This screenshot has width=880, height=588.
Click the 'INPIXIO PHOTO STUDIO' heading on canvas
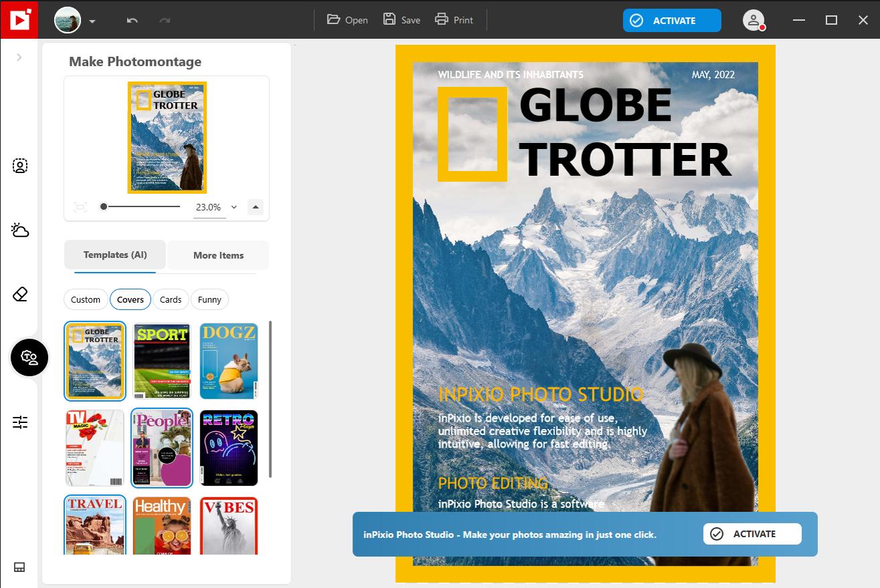click(541, 394)
